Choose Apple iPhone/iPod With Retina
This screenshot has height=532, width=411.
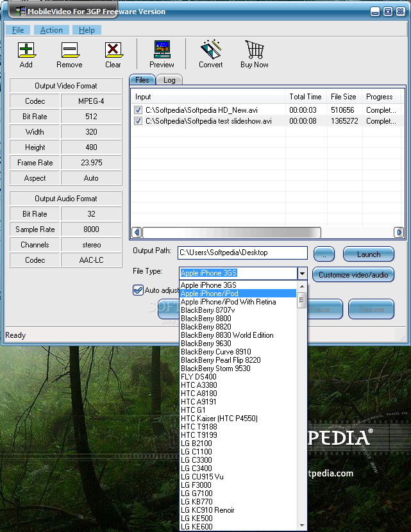point(238,302)
